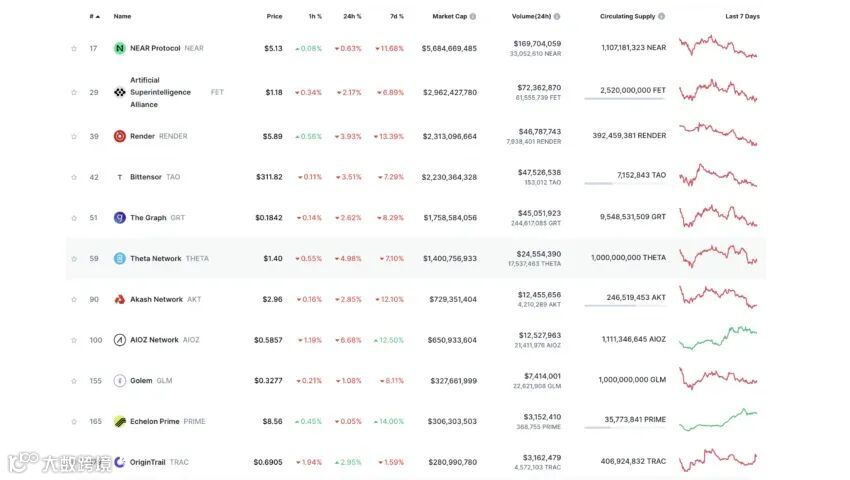This screenshot has height=480, width=850.
Task: Star NEAR Protocol to add to watchlist
Action: (x=73, y=48)
